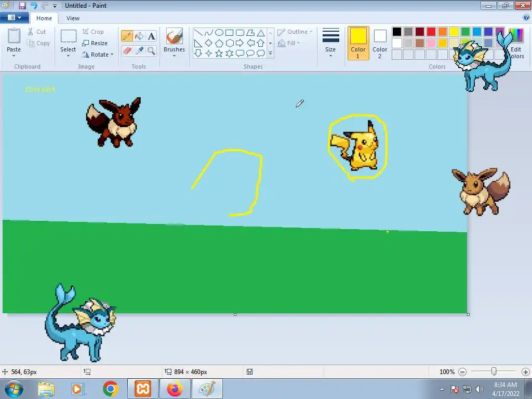This screenshot has height=399, width=532.
Task: Choose the Hexagon shape
Action: pos(229,43)
